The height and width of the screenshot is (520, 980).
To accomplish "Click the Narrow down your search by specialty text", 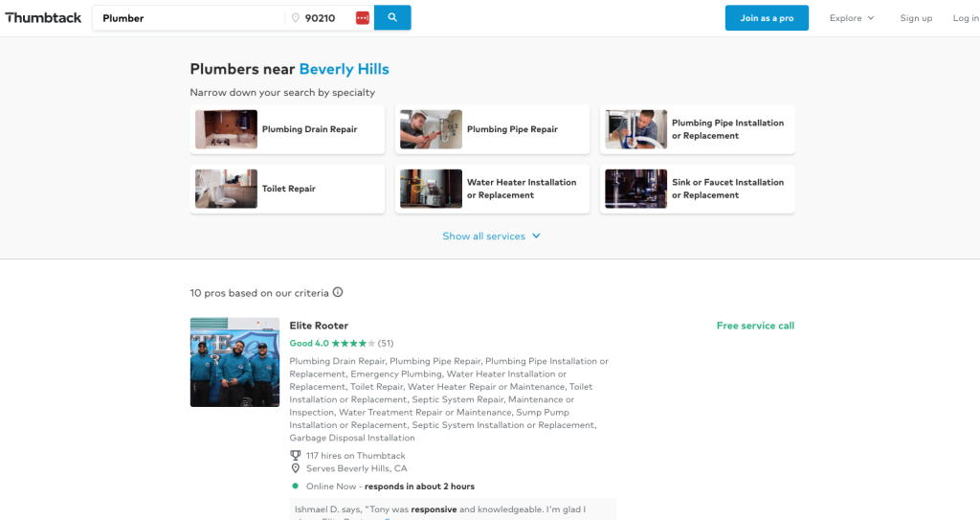I will [x=282, y=92].
